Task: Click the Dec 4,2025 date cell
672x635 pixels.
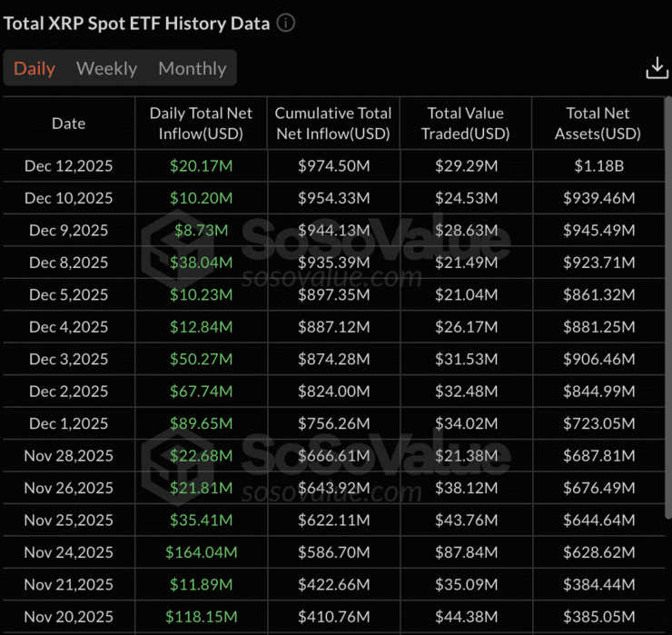Action: point(69,327)
